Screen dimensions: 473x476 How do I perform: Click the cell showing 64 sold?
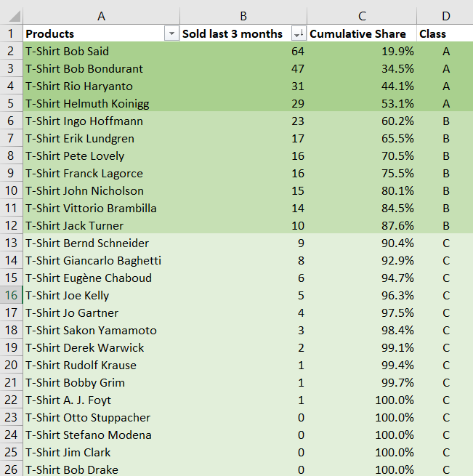coord(243,51)
